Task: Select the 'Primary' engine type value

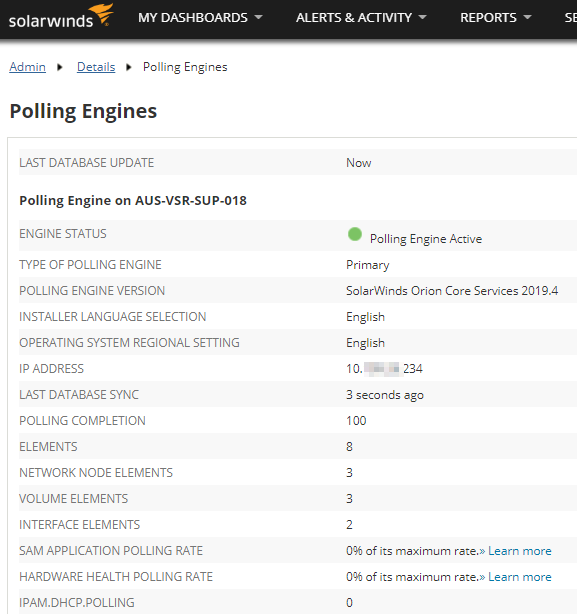Action: [x=368, y=265]
